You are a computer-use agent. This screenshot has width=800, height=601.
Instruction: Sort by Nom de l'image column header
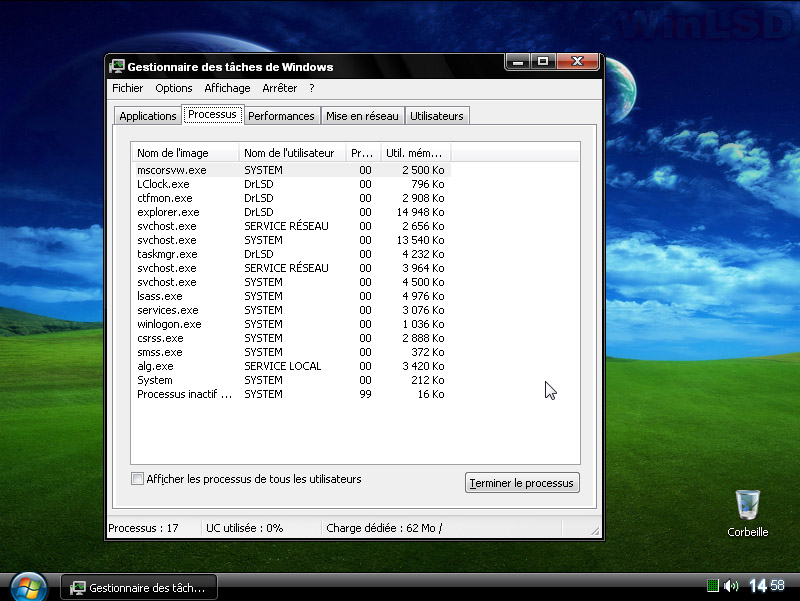(x=185, y=153)
